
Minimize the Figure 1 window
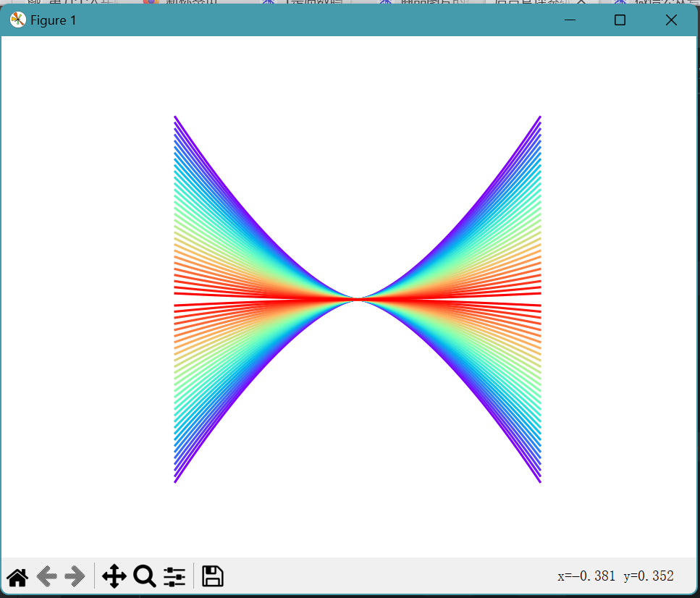coord(570,20)
